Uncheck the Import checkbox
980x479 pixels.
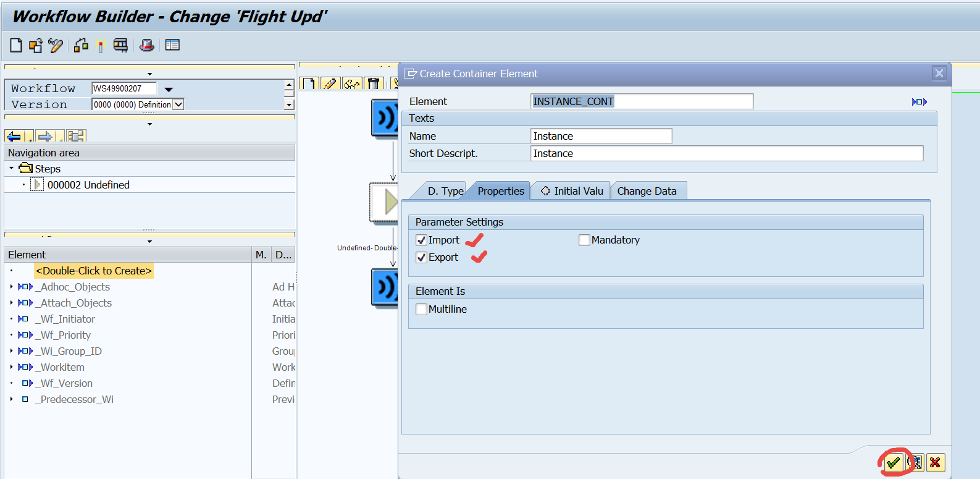(x=421, y=240)
